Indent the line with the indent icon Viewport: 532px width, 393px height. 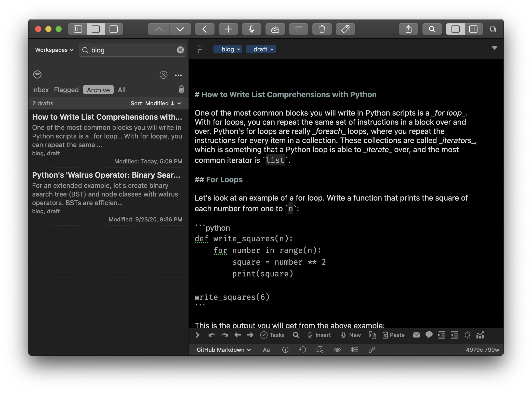coord(442,335)
